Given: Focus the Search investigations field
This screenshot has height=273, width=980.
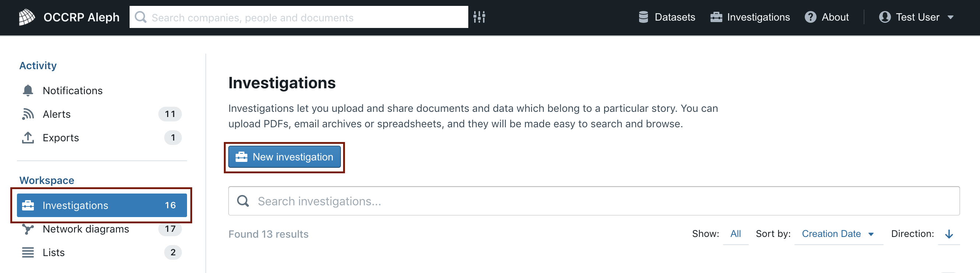Looking at the screenshot, I should [594, 201].
